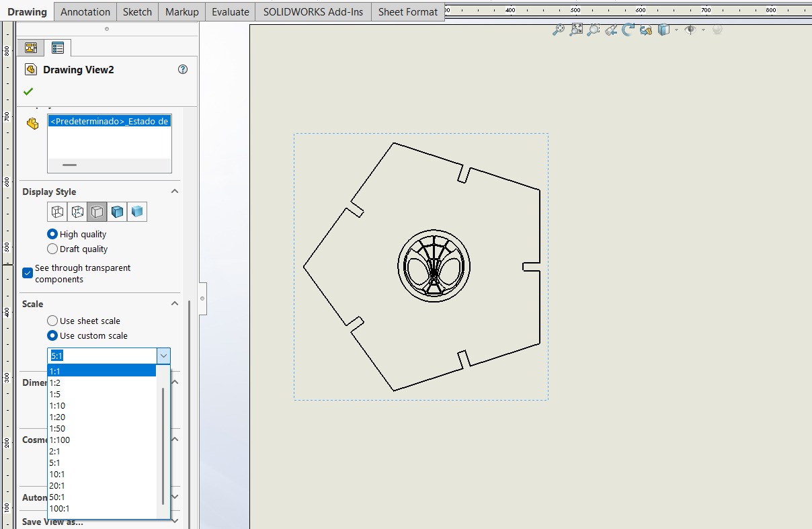Open custom scale combo box arrow
The width and height of the screenshot is (812, 529).
(163, 356)
